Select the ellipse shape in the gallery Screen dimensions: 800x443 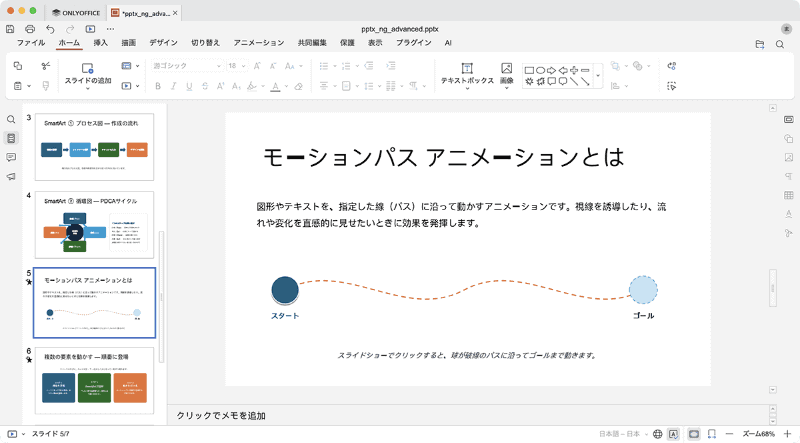(x=540, y=70)
